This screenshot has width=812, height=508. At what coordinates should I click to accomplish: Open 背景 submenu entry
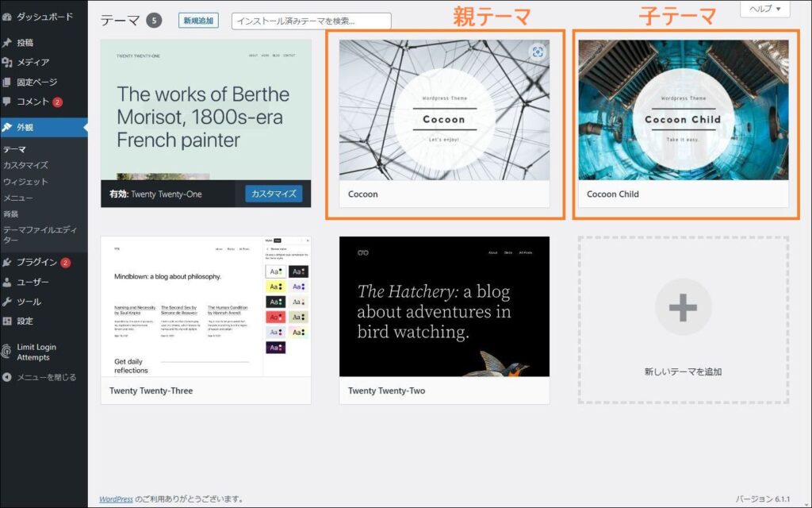[x=11, y=214]
